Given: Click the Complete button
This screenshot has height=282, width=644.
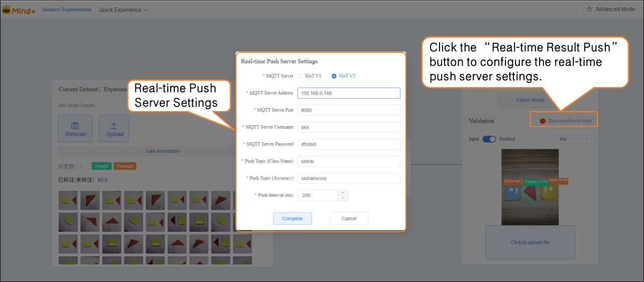Looking at the screenshot, I should [x=292, y=219].
